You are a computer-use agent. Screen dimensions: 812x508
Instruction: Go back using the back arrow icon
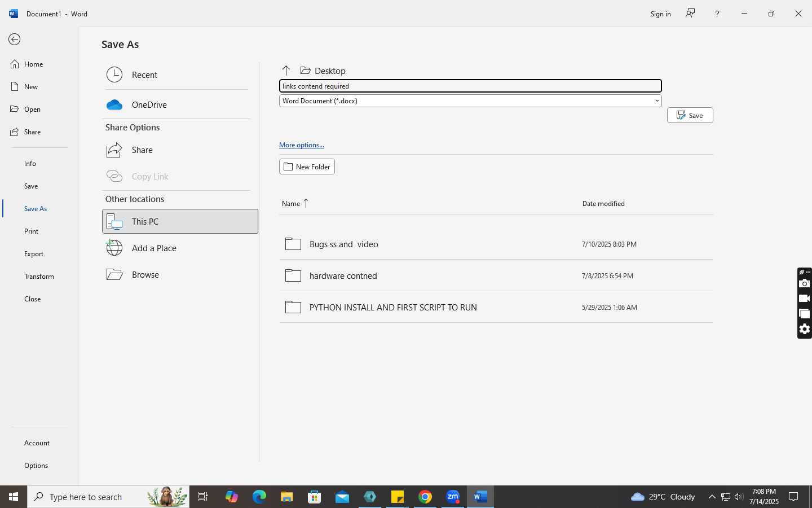14,39
